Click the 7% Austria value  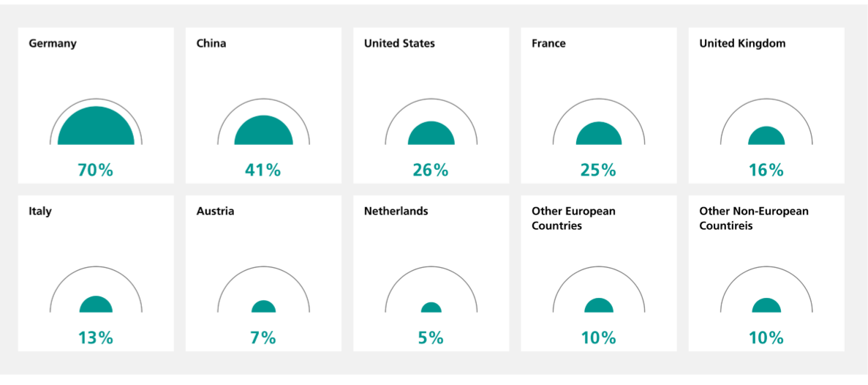(263, 338)
